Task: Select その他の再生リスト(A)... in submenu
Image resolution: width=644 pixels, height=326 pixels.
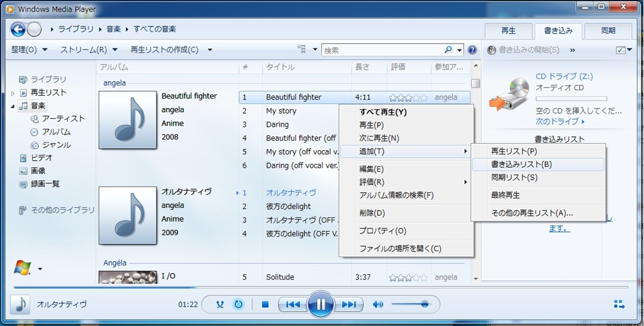Action: (x=538, y=213)
